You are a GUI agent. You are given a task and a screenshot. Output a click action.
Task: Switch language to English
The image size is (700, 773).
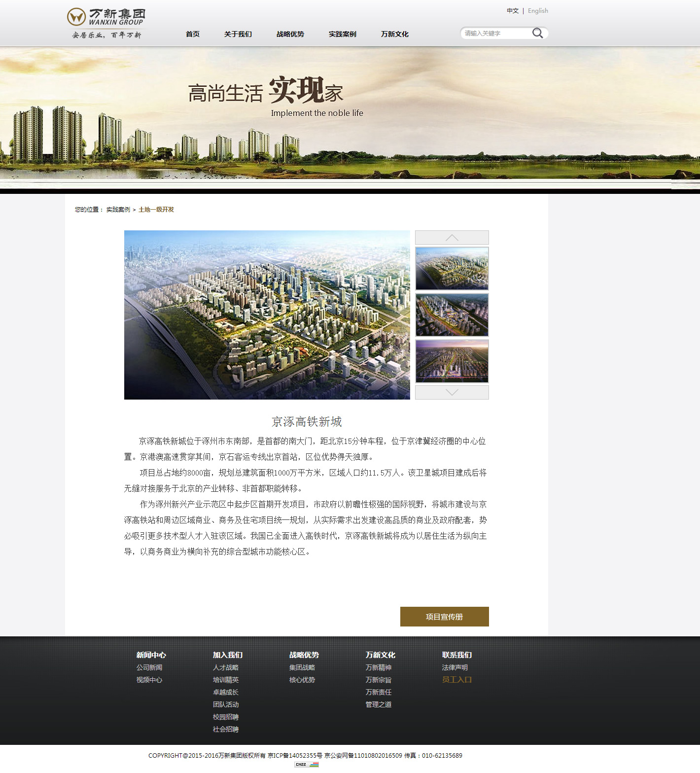point(538,11)
